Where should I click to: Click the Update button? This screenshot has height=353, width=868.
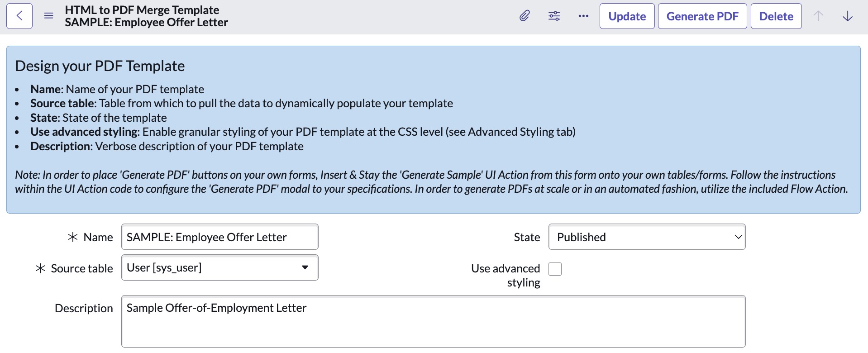click(x=627, y=16)
